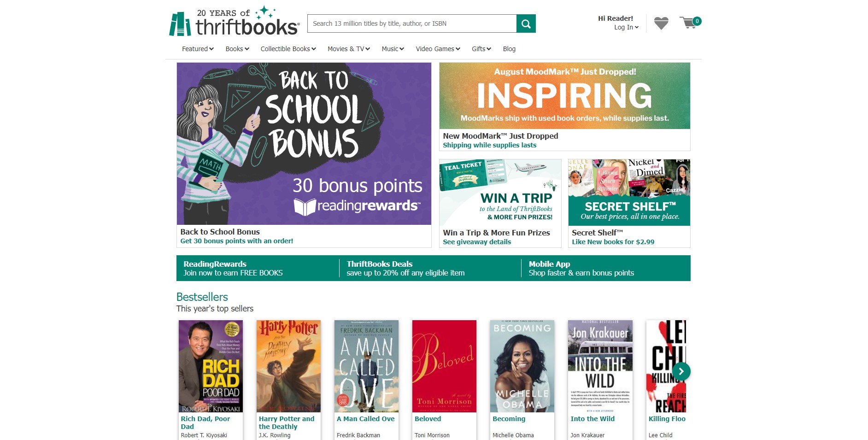Screen dimensions: 868x440
Task: Click ReadingRewards Join now banner link
Action: click(x=233, y=268)
